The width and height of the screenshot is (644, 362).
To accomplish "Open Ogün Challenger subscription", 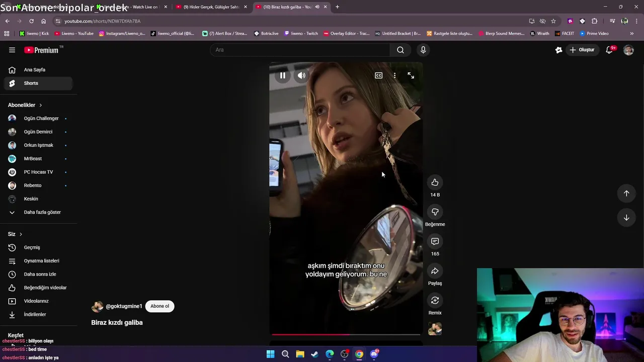I will click(x=38, y=118).
